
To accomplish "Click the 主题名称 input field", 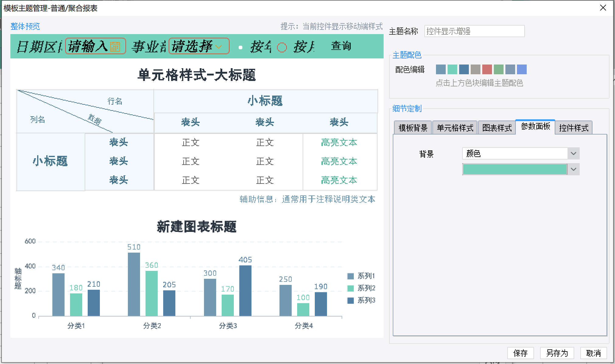I will coord(474,31).
